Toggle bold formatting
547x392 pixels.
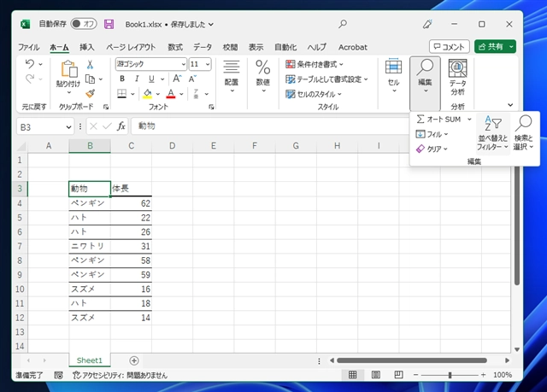[x=121, y=79]
